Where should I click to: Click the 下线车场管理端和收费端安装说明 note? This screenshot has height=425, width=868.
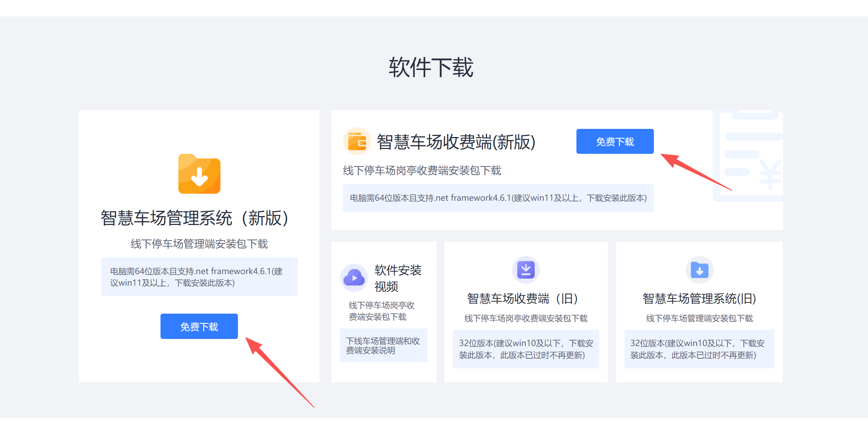(384, 346)
